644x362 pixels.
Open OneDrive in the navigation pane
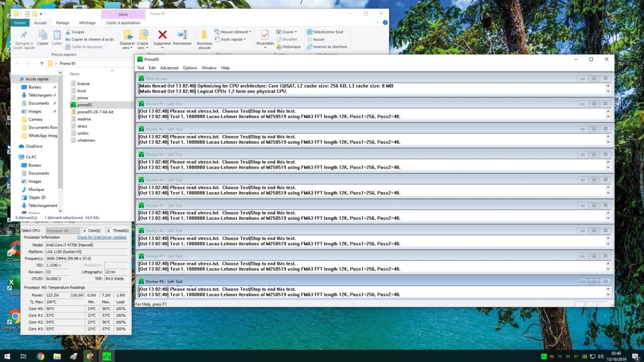[31, 146]
